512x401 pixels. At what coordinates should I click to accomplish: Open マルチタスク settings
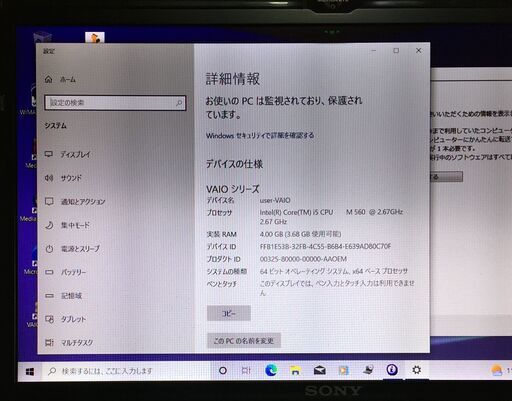(77, 343)
